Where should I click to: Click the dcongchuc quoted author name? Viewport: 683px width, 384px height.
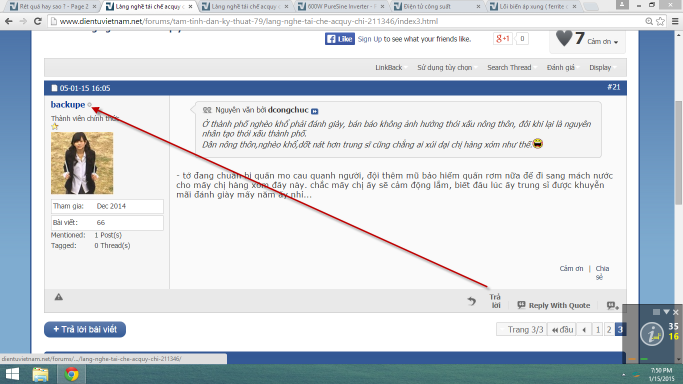288,110
